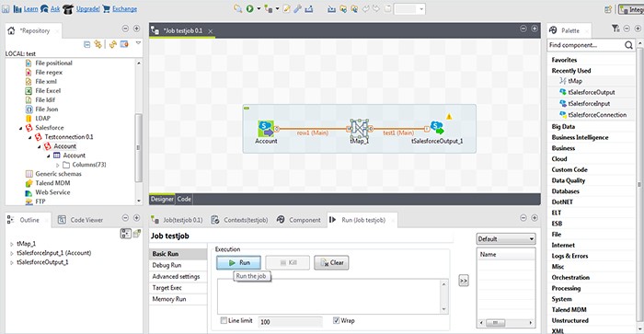Image resolution: width=644 pixels, height=334 pixels.
Task: Enable the Line limit checkbox
Action: pyautogui.click(x=224, y=320)
